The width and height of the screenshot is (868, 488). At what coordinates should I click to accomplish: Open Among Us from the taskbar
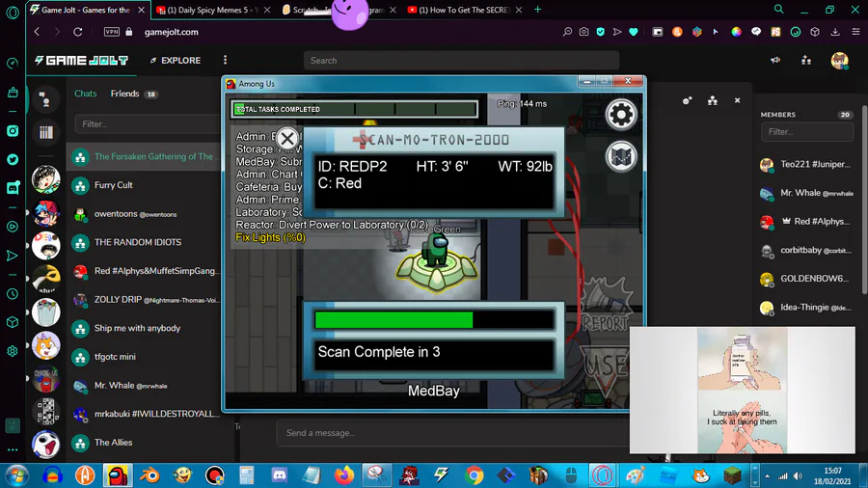pos(118,475)
